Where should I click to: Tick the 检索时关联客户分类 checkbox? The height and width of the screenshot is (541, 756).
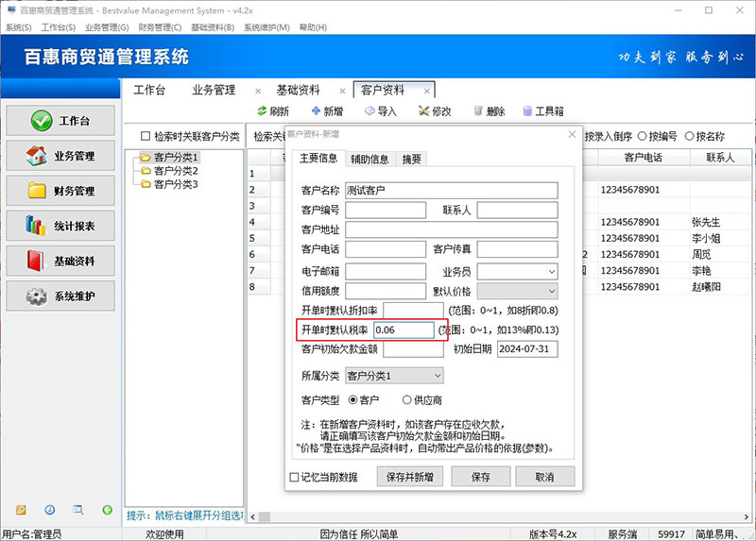point(146,136)
